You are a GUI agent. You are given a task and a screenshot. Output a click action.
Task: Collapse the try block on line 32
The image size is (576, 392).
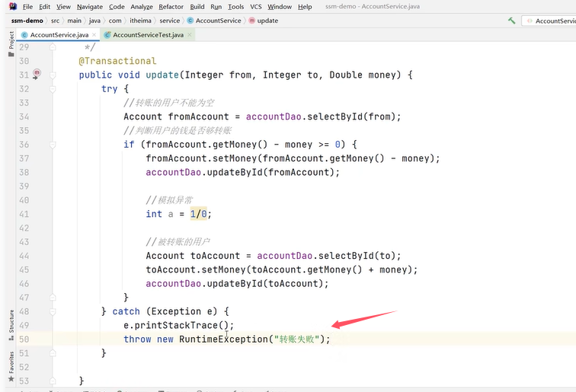coord(53,89)
